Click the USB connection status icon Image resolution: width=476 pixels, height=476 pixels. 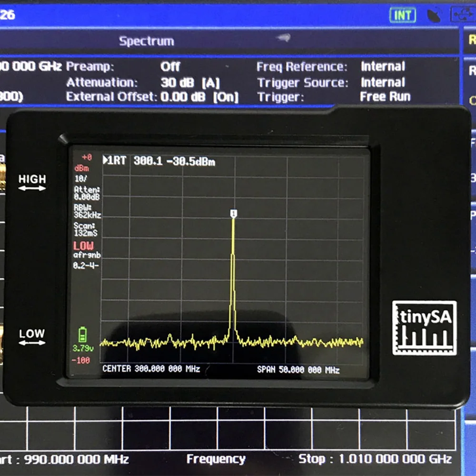tap(462, 15)
